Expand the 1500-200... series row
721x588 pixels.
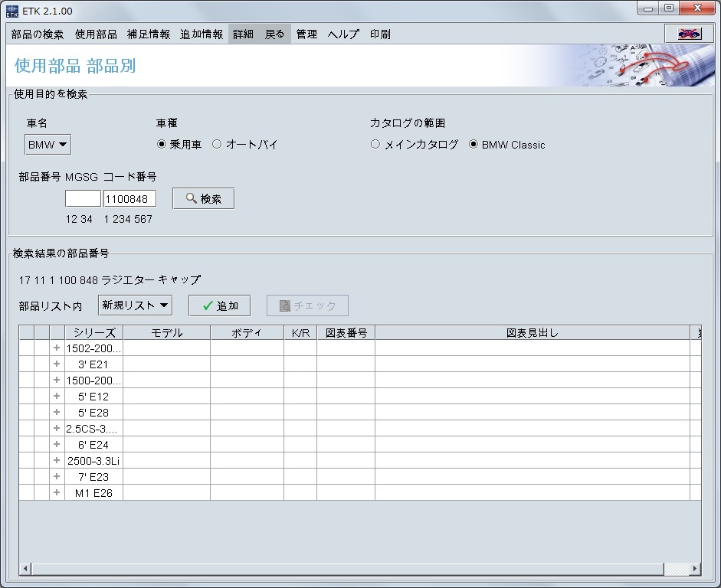coord(57,380)
